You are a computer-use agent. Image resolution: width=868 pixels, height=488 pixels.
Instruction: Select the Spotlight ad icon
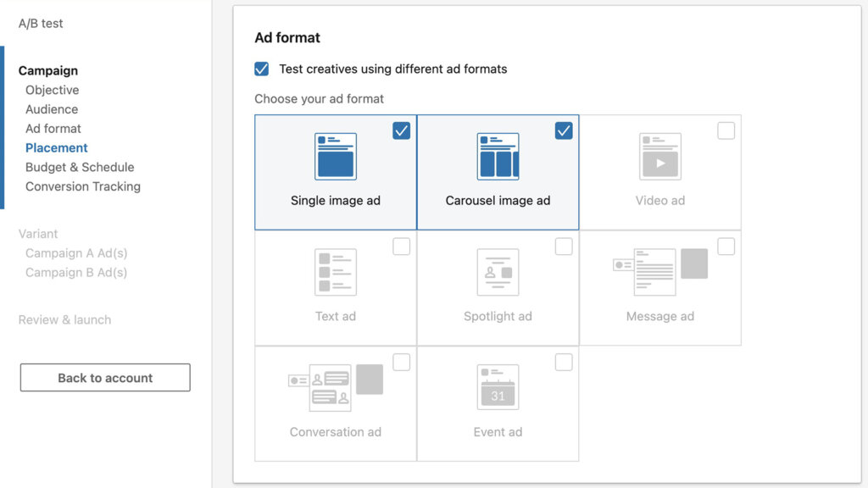pyautogui.click(x=498, y=272)
